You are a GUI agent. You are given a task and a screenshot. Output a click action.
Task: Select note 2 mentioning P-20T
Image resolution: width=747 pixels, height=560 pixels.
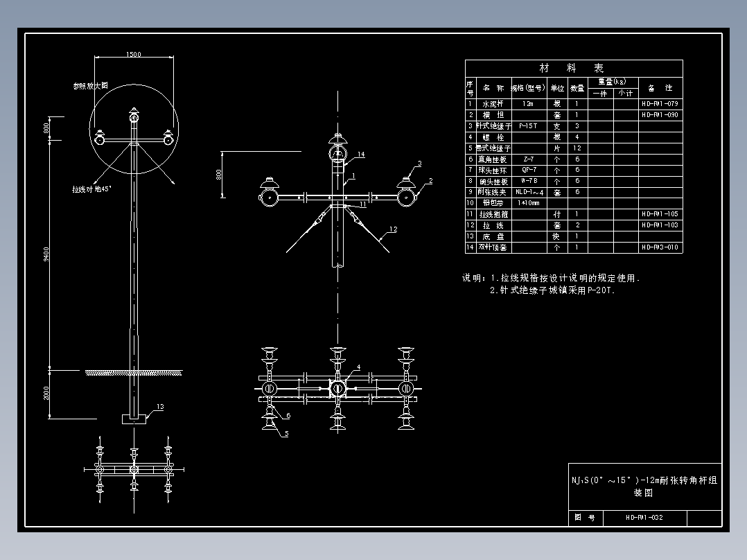point(553,290)
